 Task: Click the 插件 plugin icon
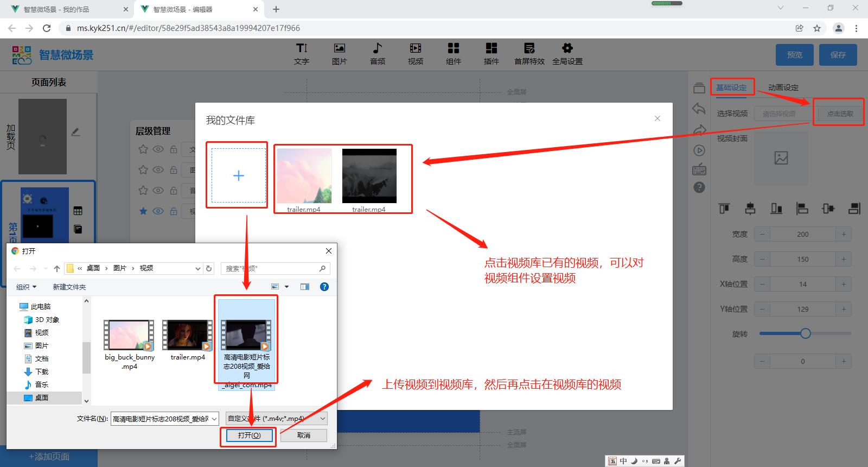point(492,54)
